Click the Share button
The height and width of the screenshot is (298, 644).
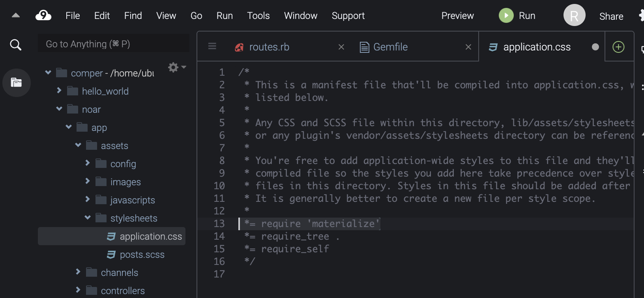tap(611, 16)
